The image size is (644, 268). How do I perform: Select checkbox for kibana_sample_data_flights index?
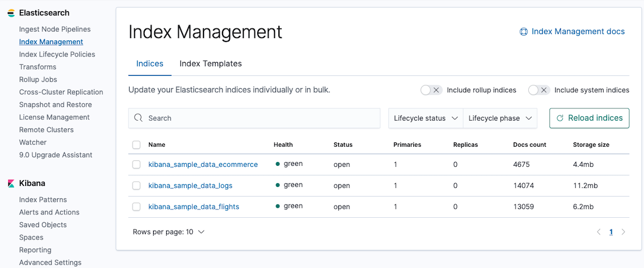[x=136, y=207]
